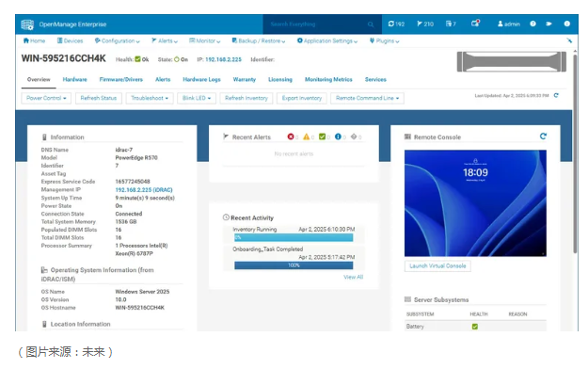
Task: Open the View All activity link
Action: tap(353, 277)
